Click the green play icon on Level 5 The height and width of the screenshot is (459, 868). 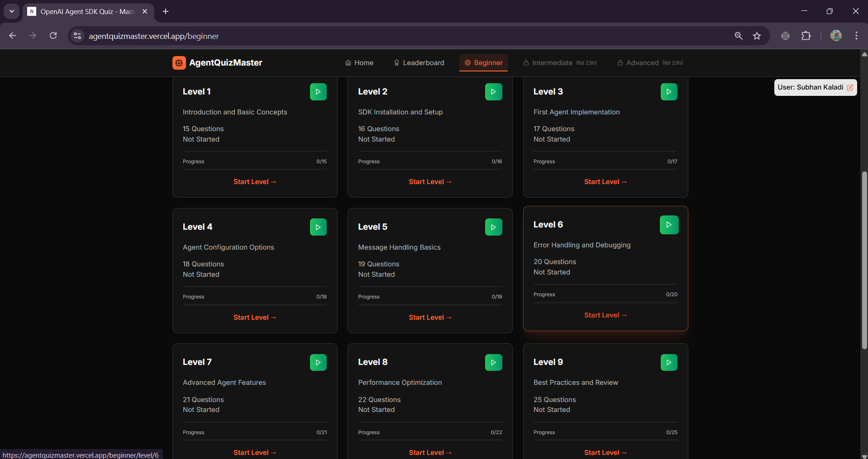[493, 227]
